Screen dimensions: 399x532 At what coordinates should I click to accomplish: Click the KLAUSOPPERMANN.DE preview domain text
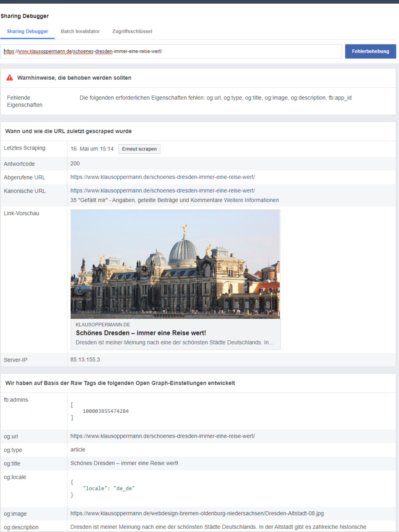(x=103, y=325)
